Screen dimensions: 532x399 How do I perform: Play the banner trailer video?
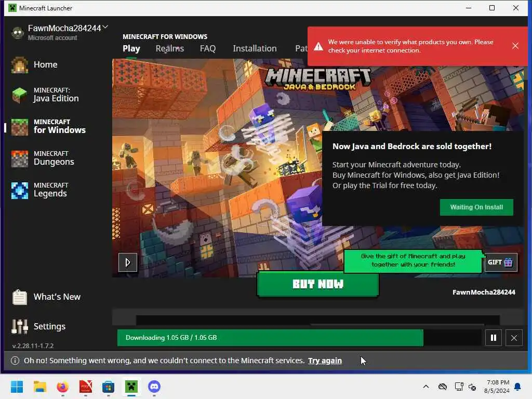(x=128, y=262)
